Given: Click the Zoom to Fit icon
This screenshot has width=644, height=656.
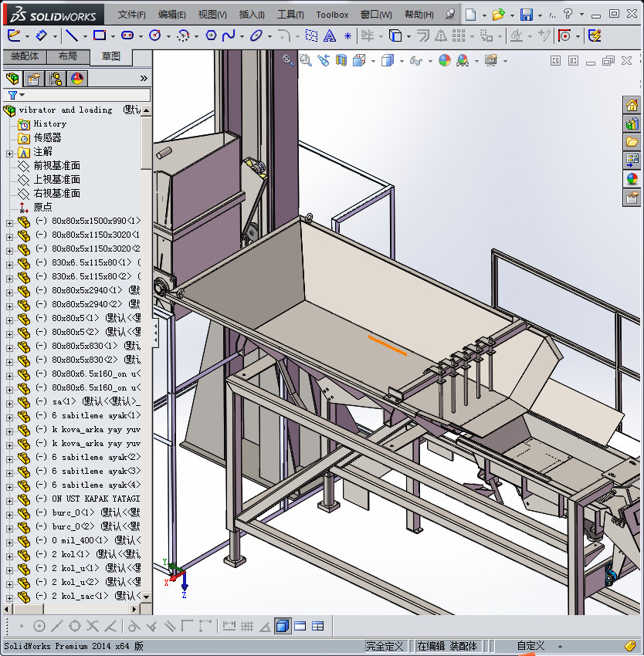Looking at the screenshot, I should coord(288,60).
